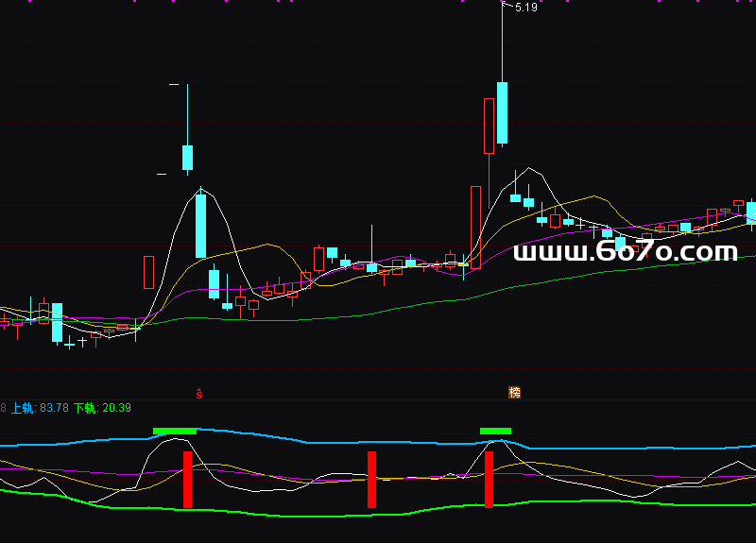Click the middle red vertical bar
This screenshot has height=543, width=756.
coord(371,479)
